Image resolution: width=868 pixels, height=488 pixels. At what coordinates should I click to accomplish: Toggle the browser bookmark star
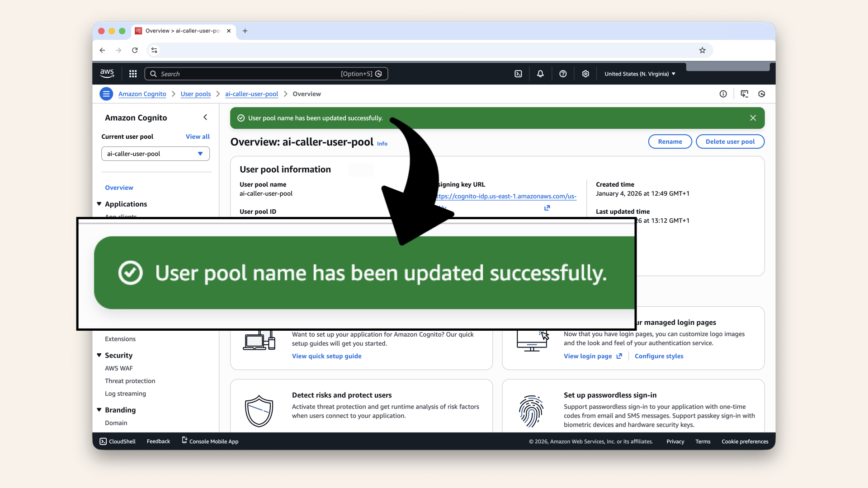pyautogui.click(x=702, y=50)
